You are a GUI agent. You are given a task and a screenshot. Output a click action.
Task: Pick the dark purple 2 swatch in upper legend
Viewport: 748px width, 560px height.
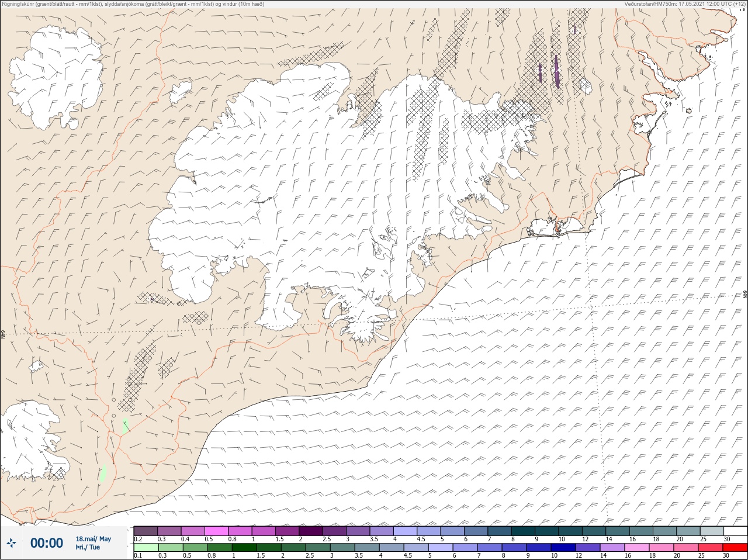click(311, 531)
